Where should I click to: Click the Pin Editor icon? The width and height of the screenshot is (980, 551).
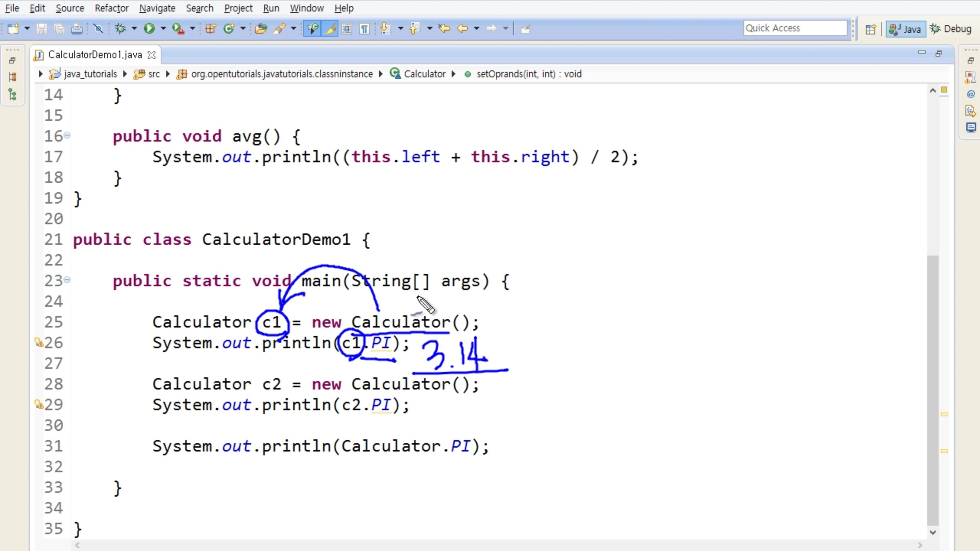526,29
